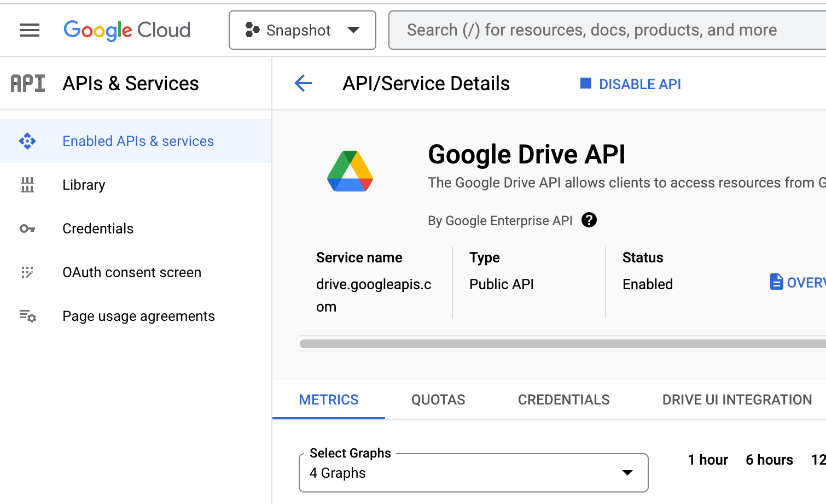This screenshot has height=504, width=826.
Task: Click the help question mark icon
Action: (589, 220)
